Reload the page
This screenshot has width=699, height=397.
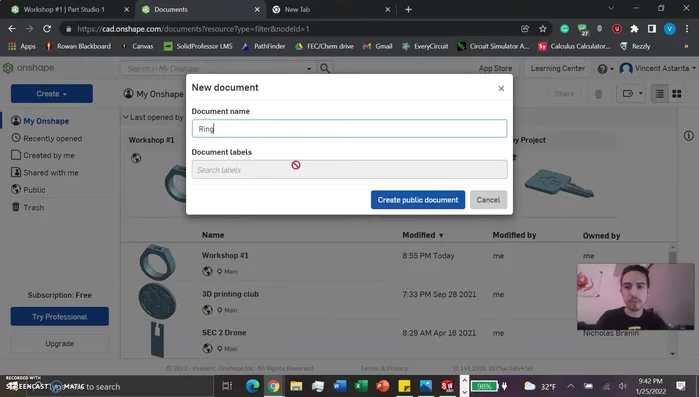pyautogui.click(x=47, y=29)
